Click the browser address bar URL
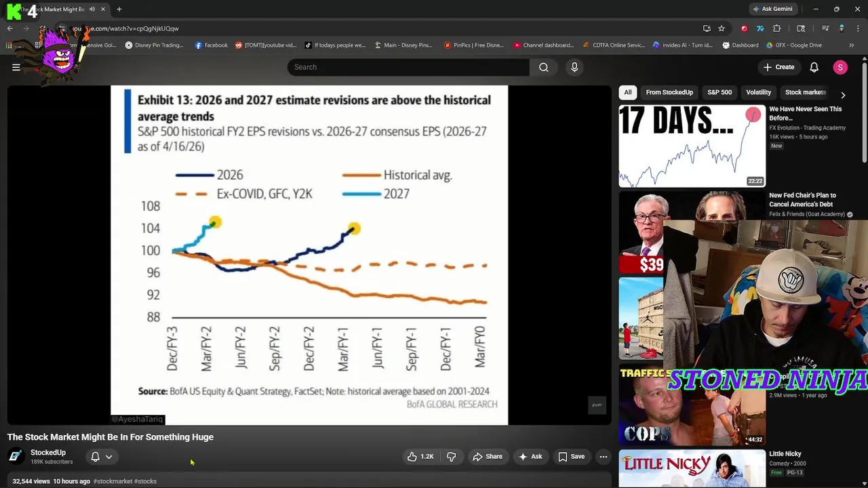 (125, 28)
